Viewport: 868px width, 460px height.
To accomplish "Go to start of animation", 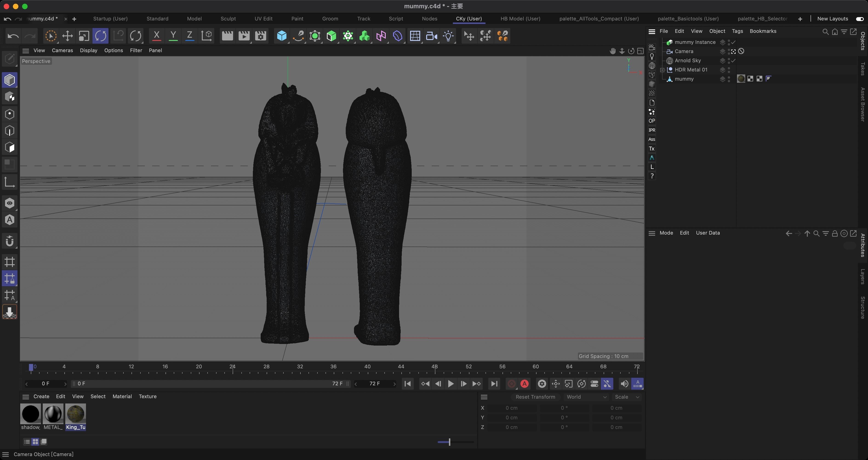I will [x=407, y=383].
